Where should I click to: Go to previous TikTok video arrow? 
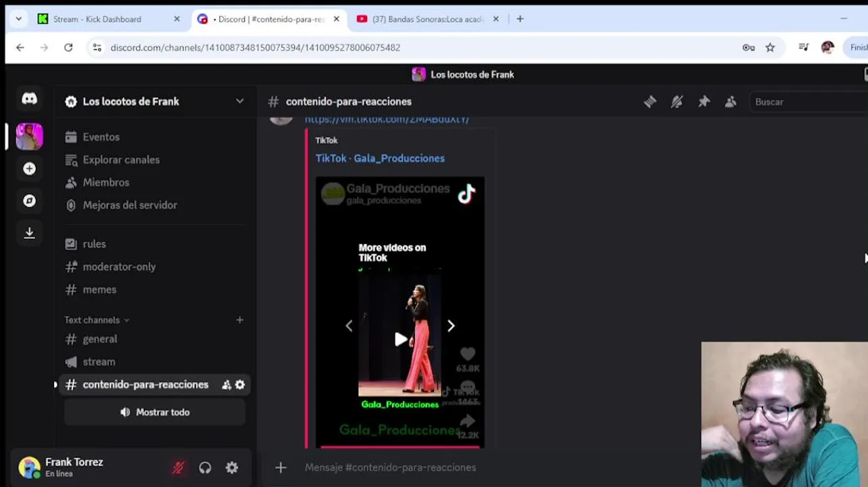tap(349, 326)
